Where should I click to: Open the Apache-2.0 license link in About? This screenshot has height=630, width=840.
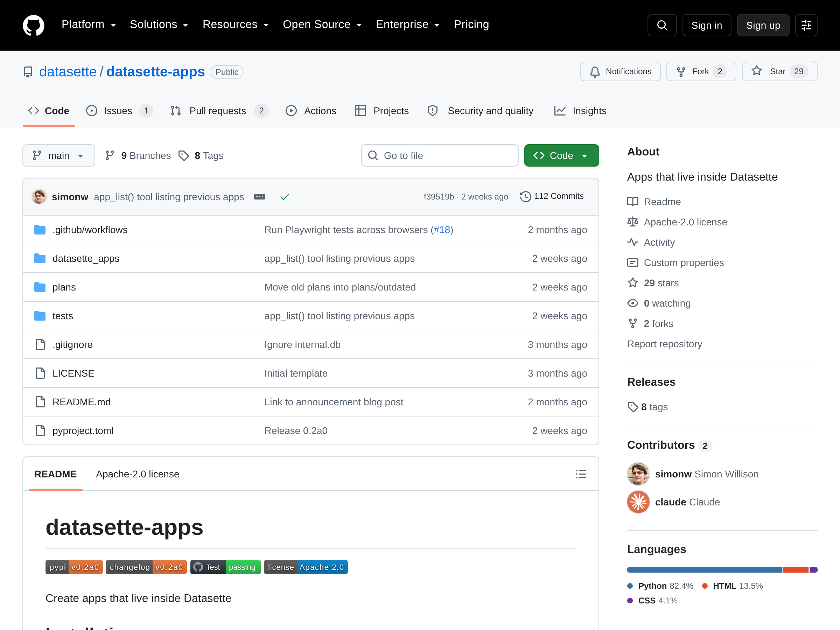click(677, 222)
